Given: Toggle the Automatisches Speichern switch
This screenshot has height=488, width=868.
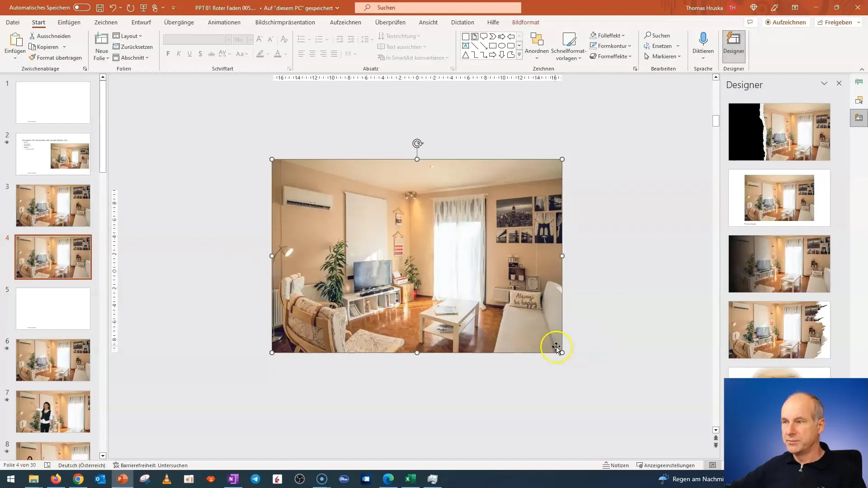Looking at the screenshot, I should 80,7.
